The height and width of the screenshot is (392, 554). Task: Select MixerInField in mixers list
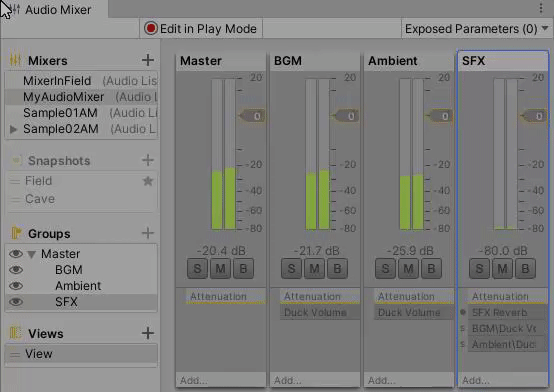82,81
